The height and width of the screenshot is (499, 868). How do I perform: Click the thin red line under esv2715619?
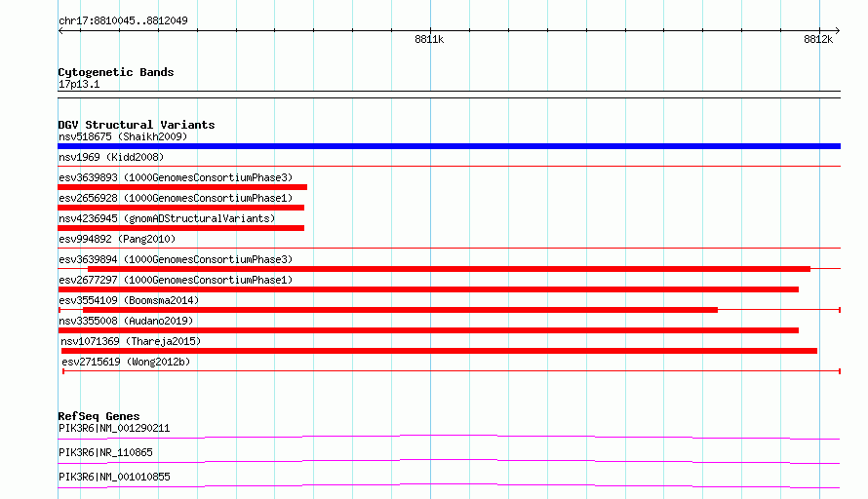(452, 371)
